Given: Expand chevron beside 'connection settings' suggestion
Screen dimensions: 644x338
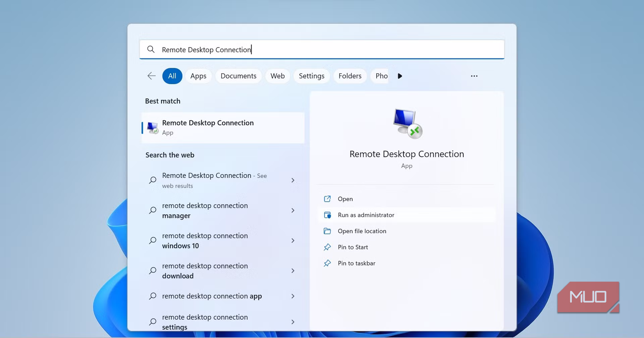Looking at the screenshot, I should click(x=293, y=322).
